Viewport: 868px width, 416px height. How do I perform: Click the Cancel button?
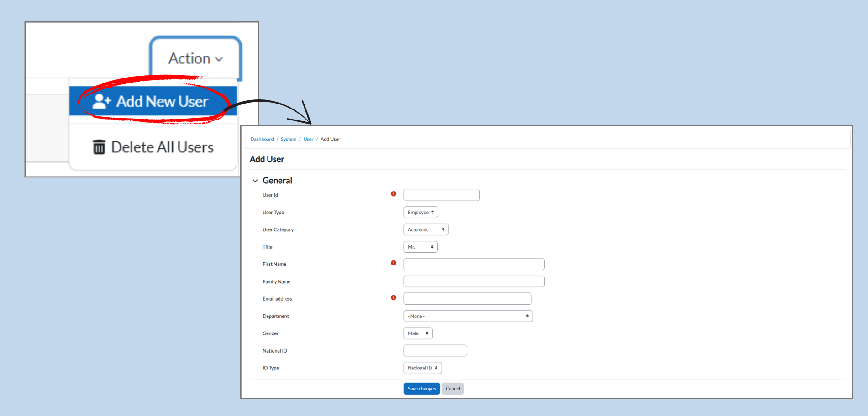(452, 389)
